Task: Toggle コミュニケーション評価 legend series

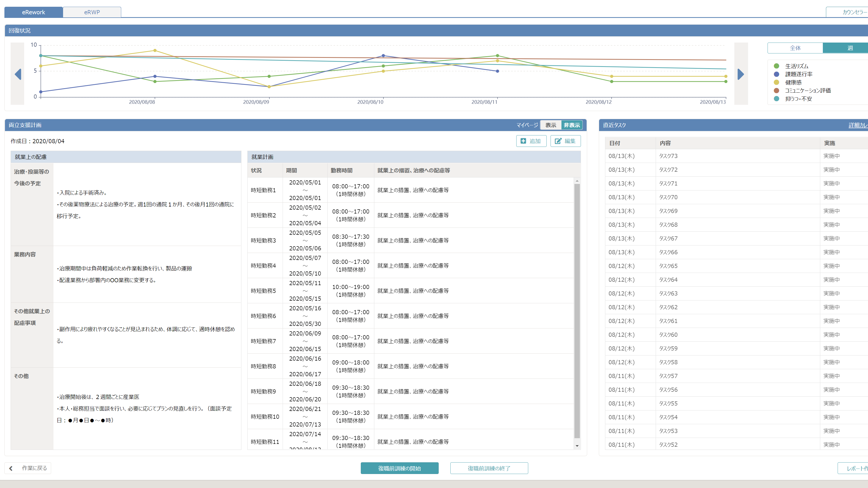Action: (x=802, y=90)
